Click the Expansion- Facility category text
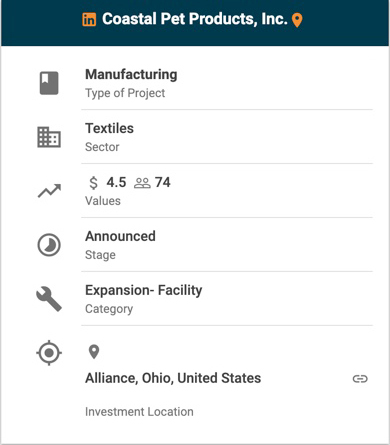 (144, 290)
